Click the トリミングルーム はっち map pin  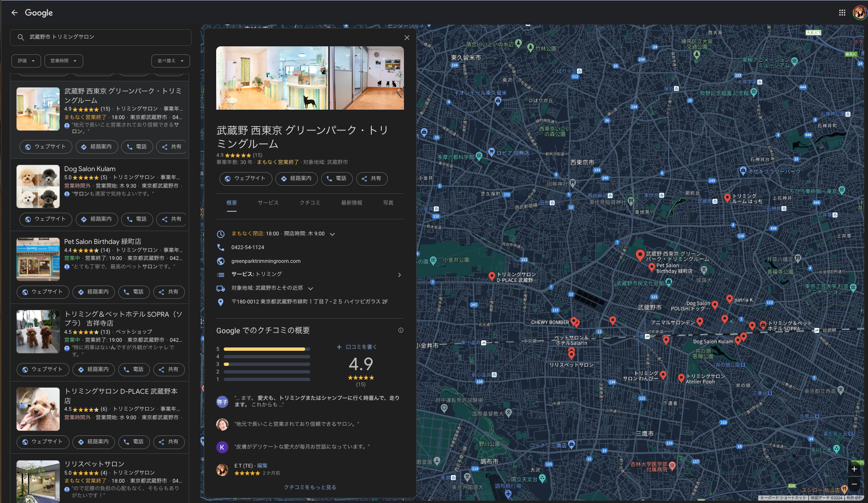click(x=728, y=198)
